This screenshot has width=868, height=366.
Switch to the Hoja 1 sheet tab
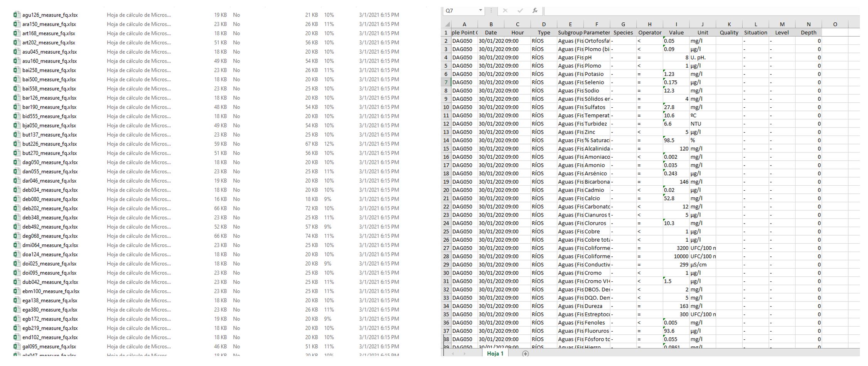click(x=495, y=354)
